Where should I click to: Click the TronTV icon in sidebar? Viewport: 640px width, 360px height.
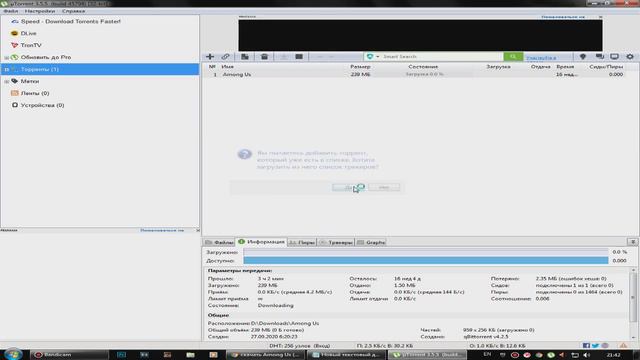coord(15,45)
